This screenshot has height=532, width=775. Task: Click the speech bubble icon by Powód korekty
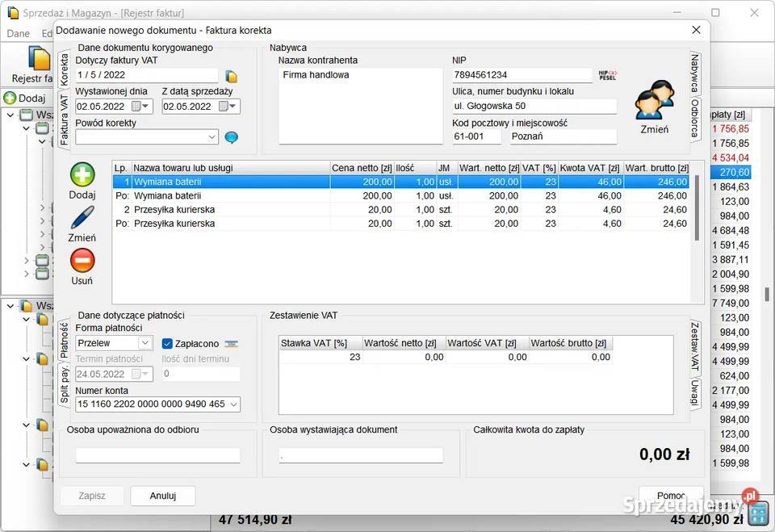[232, 137]
